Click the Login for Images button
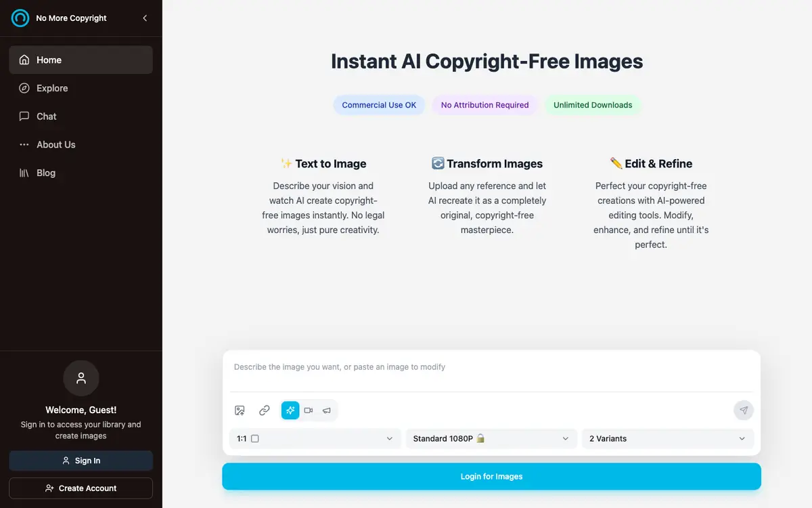Image resolution: width=812 pixels, height=508 pixels. click(x=492, y=476)
